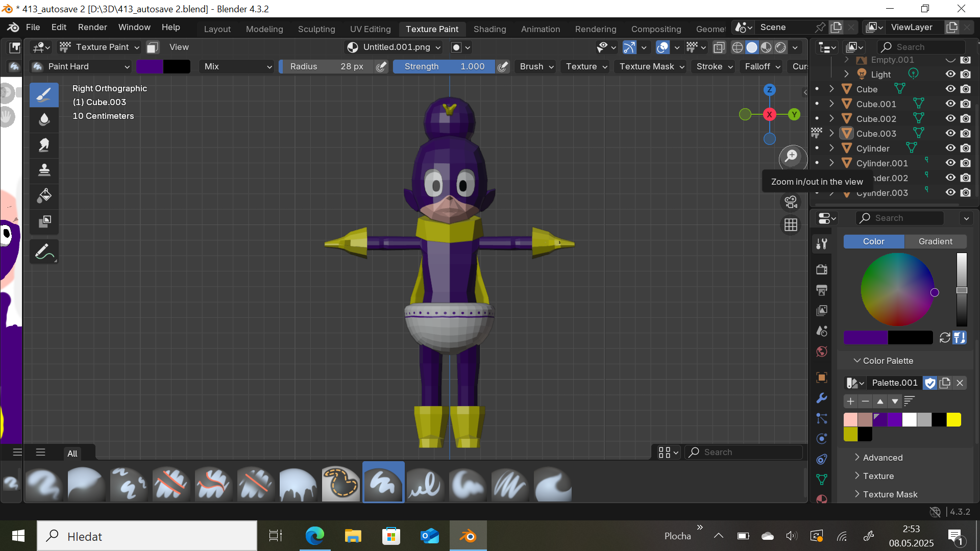The image size is (980, 551).
Task: Toggle strength pressure sensitivity
Action: click(x=503, y=66)
